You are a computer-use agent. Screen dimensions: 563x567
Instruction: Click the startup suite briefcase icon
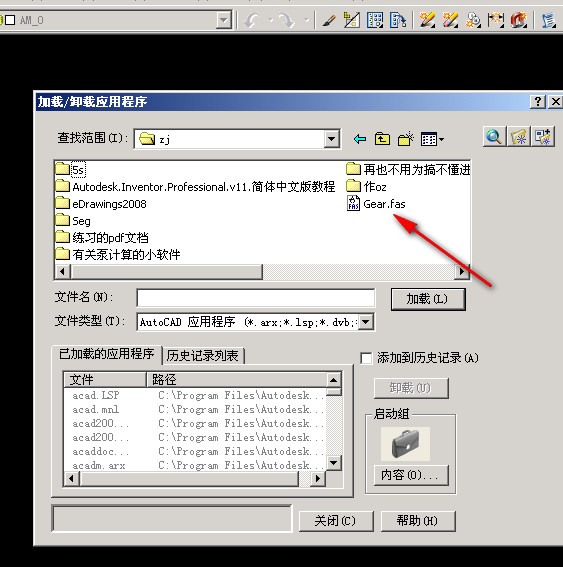(x=405, y=444)
